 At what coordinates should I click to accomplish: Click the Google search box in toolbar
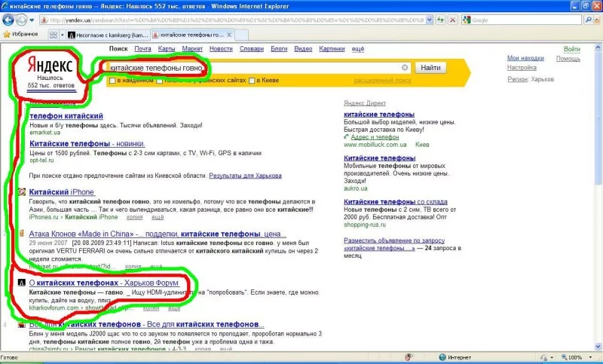coord(522,20)
